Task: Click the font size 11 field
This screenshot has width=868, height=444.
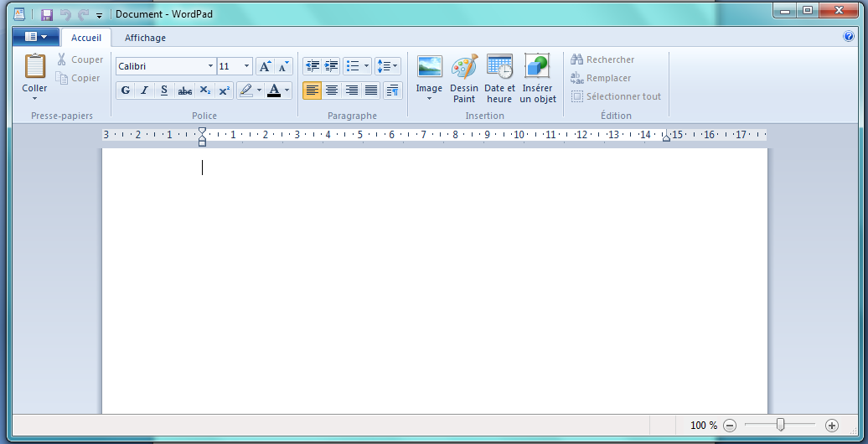Action: (230, 66)
